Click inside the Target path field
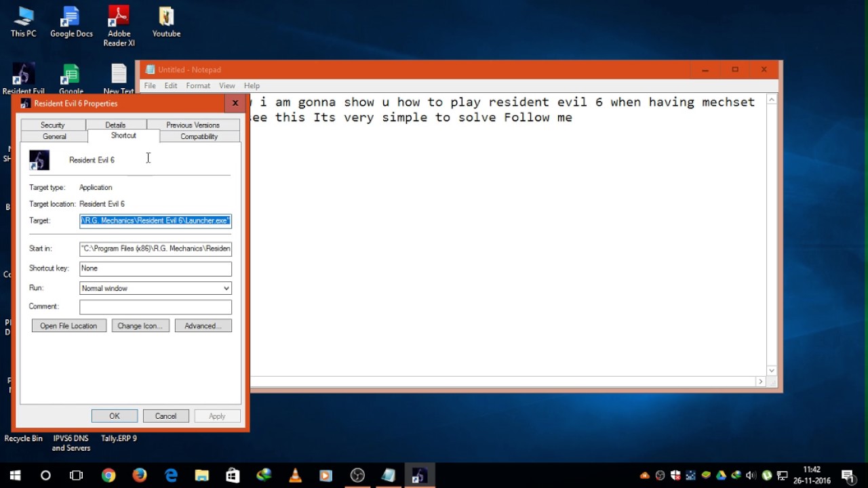The height and width of the screenshot is (488, 868). (155, 220)
